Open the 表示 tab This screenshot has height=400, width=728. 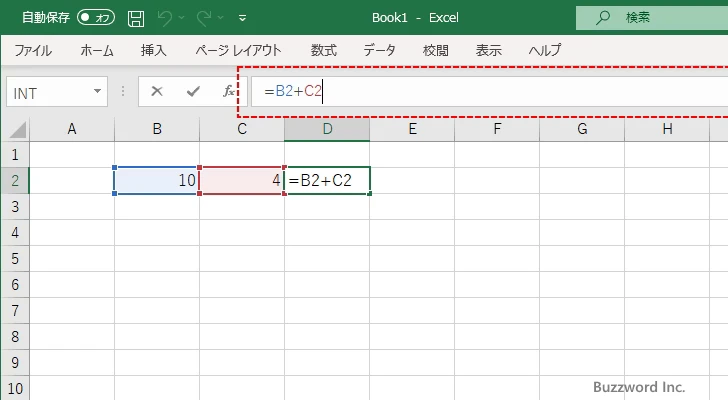pos(488,50)
